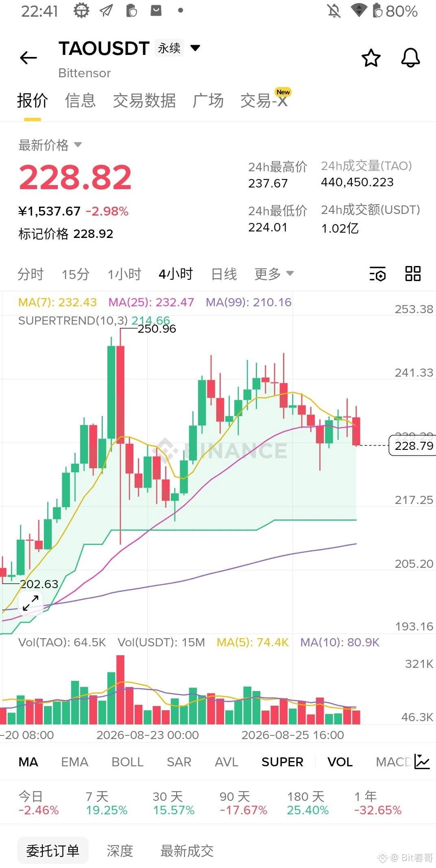Switch to the 信息 tab
This screenshot has width=436, height=868.
tap(81, 100)
